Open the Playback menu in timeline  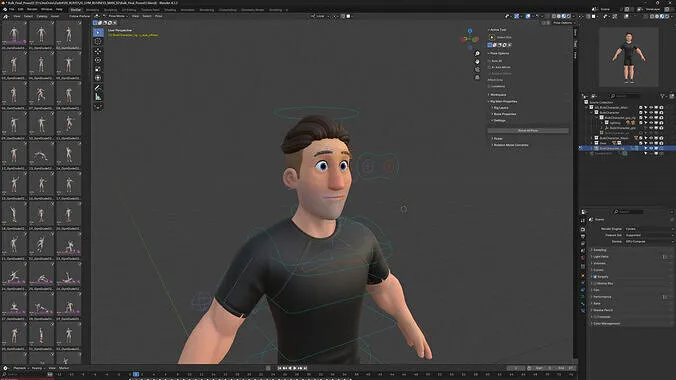20,368
